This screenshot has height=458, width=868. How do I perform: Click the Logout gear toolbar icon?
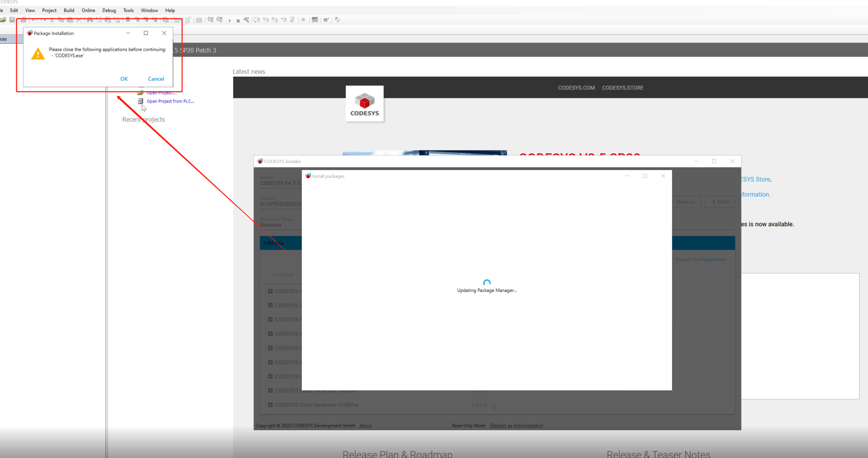coord(220,20)
